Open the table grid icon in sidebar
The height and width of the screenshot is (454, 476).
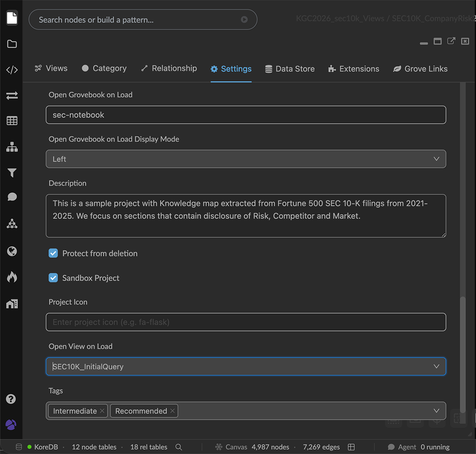coord(12,120)
